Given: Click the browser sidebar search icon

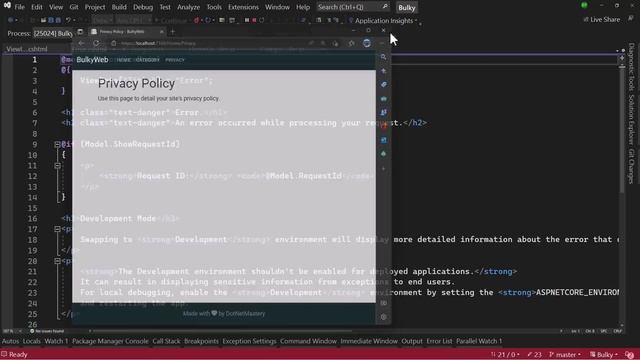Looking at the screenshot, I should click(383, 57).
